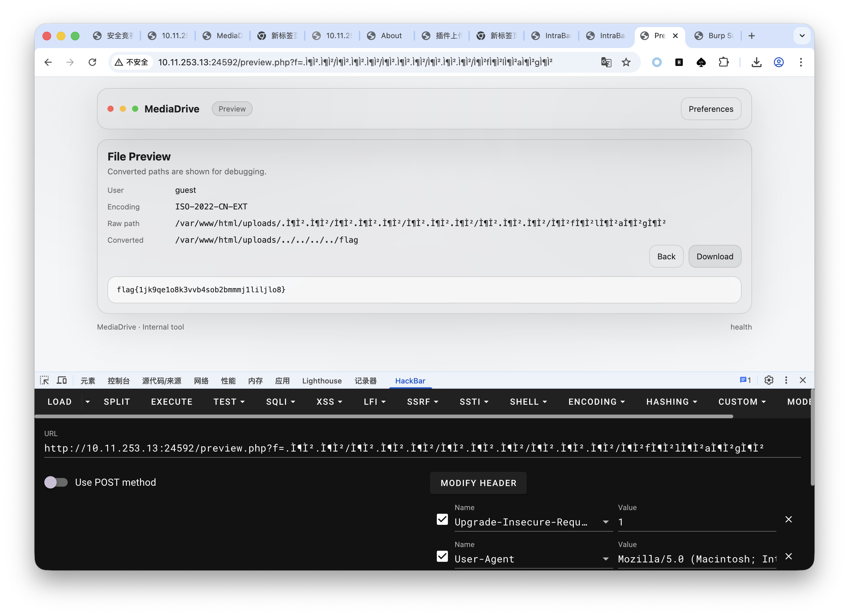
Task: Open DevTools settings gear icon
Action: tap(769, 380)
